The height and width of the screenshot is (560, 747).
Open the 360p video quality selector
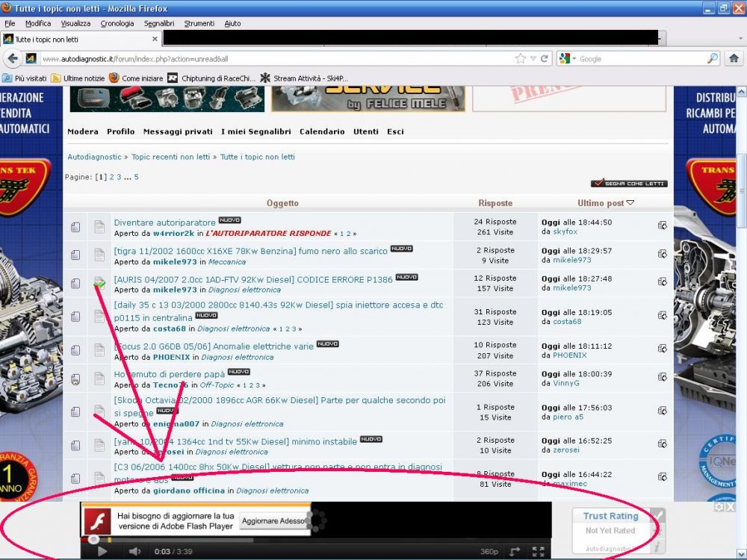pyautogui.click(x=489, y=552)
